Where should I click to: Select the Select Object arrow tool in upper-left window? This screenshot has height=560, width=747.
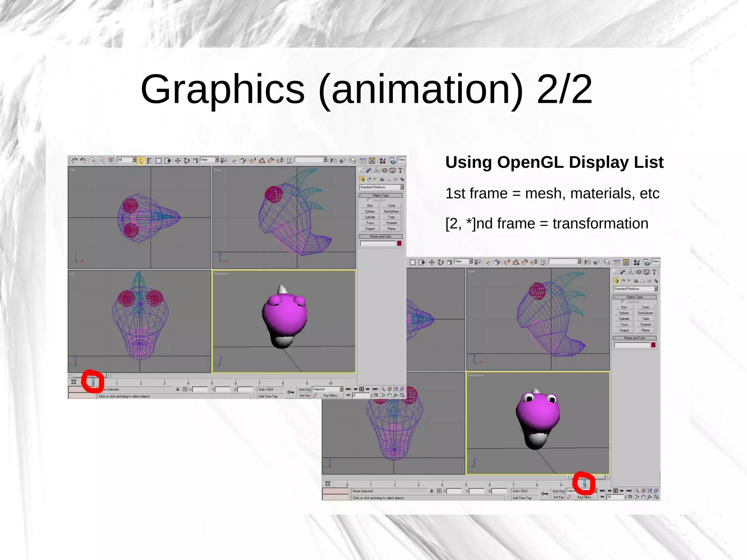click(141, 161)
